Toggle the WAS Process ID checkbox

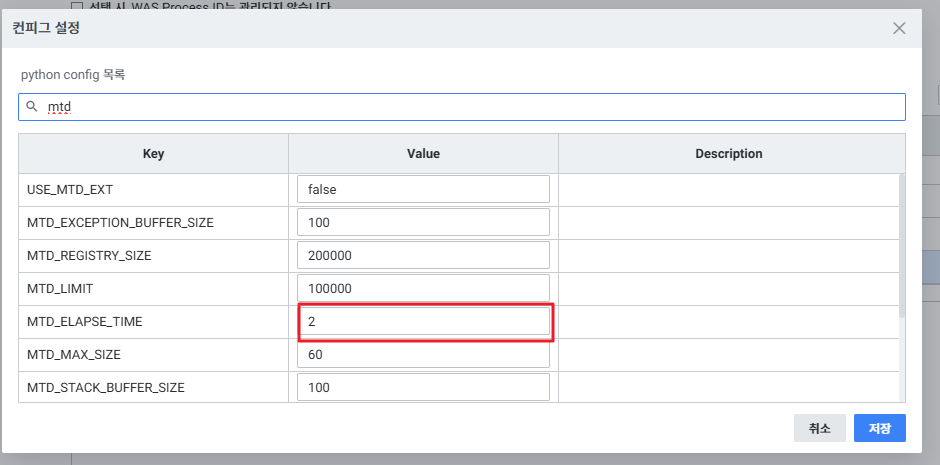coord(77,5)
